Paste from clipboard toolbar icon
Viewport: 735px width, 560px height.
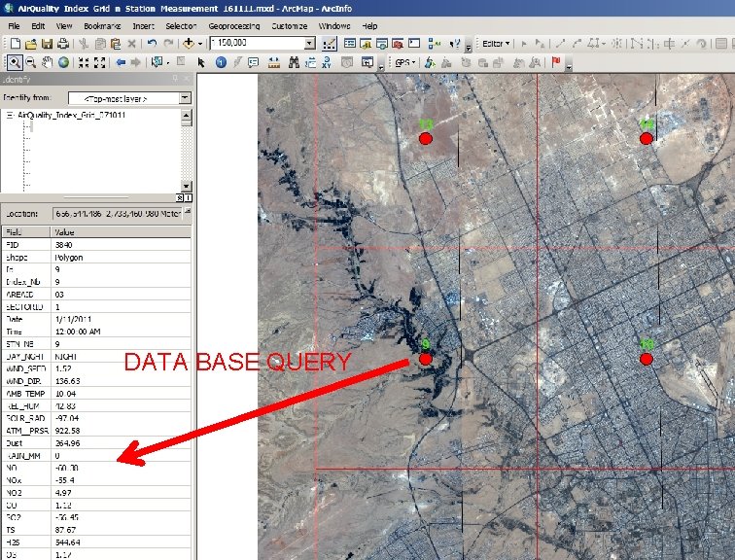[x=116, y=44]
